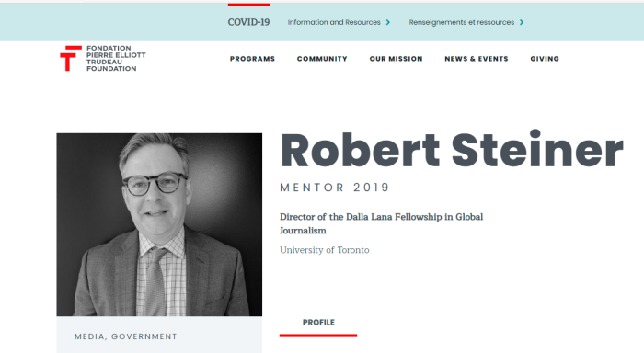644x353 pixels.
Task: Click the chevron after Information and Resources
Action: 387,22
